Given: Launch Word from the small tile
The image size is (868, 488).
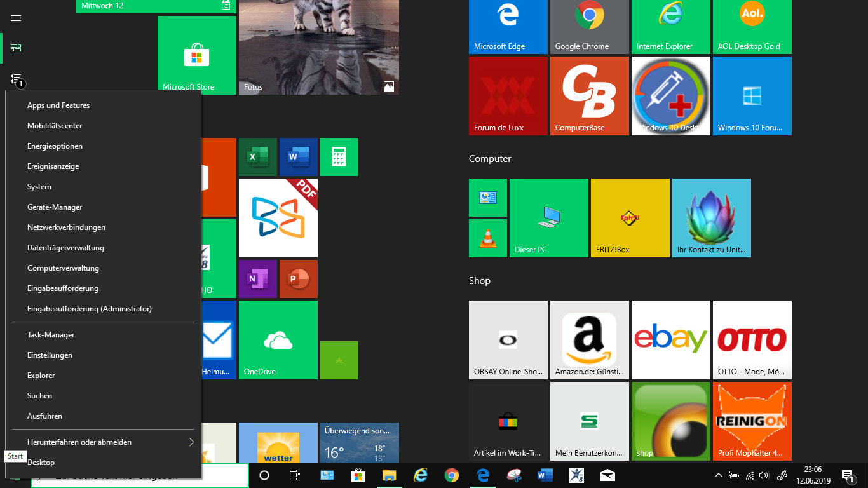Looking at the screenshot, I should [298, 157].
